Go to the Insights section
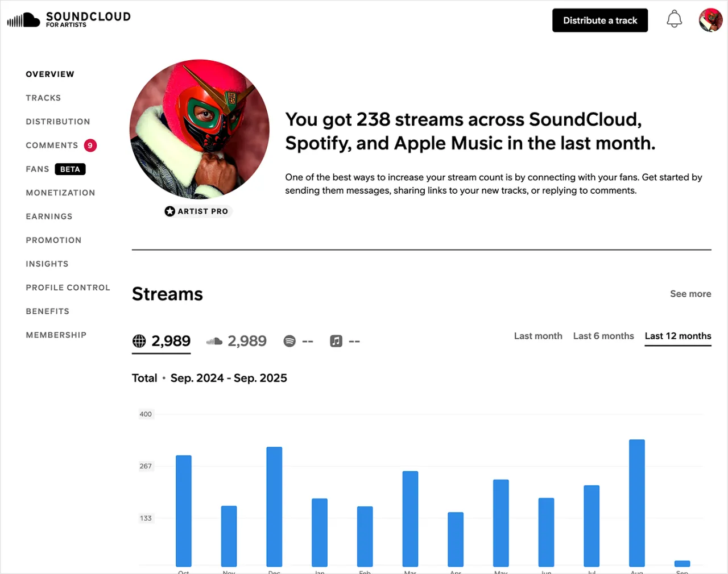 [x=47, y=264]
